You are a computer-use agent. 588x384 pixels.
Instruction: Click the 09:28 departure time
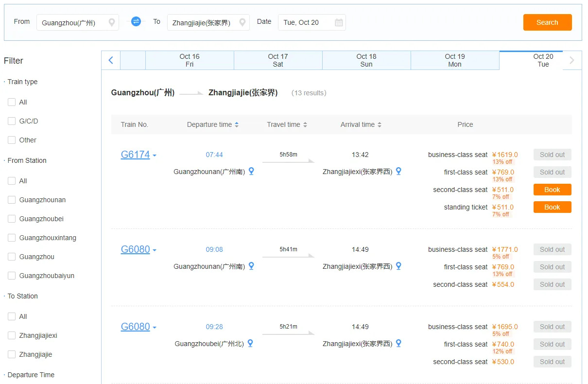click(214, 327)
